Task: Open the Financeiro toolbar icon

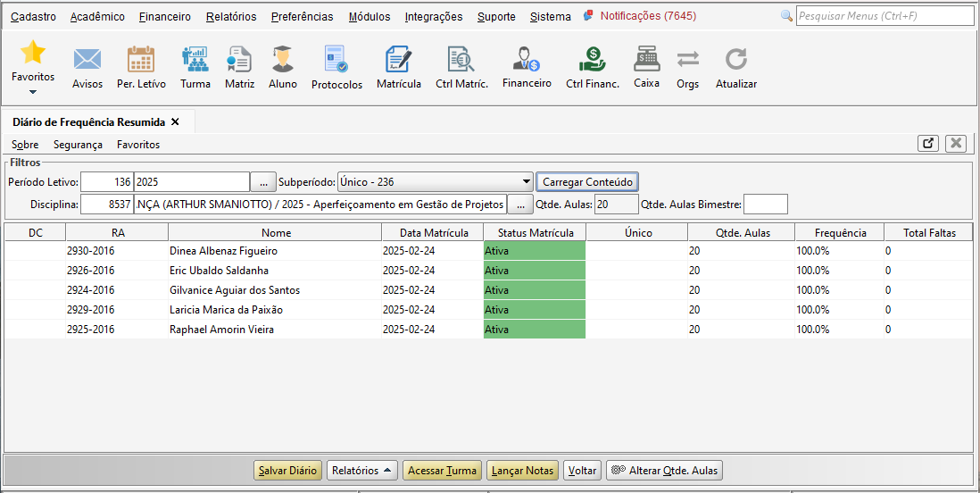Action: point(527,59)
